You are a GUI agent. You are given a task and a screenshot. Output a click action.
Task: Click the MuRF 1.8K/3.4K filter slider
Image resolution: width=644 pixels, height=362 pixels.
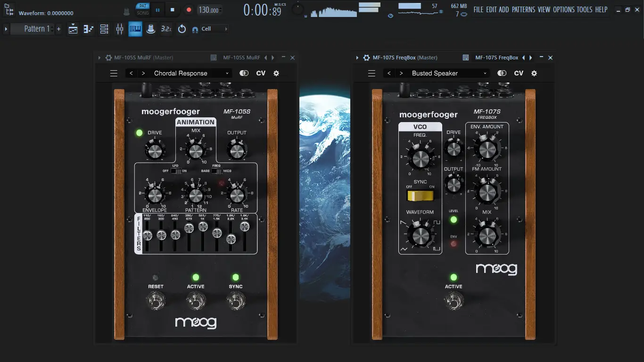(x=245, y=227)
